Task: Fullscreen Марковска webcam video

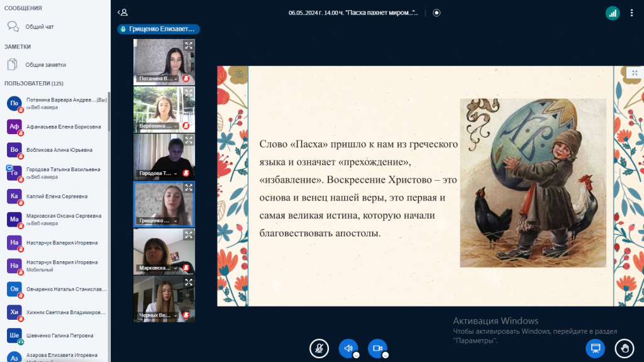Action: pyautogui.click(x=189, y=235)
